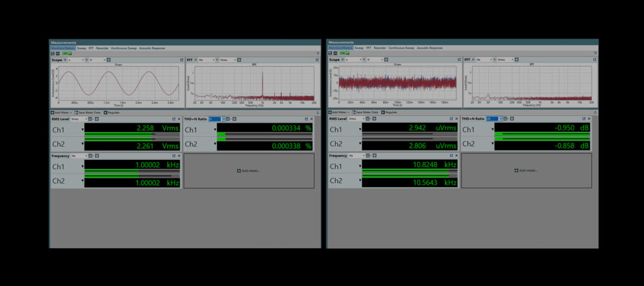Open FFT settings icon in sine-wave window

coord(240,60)
